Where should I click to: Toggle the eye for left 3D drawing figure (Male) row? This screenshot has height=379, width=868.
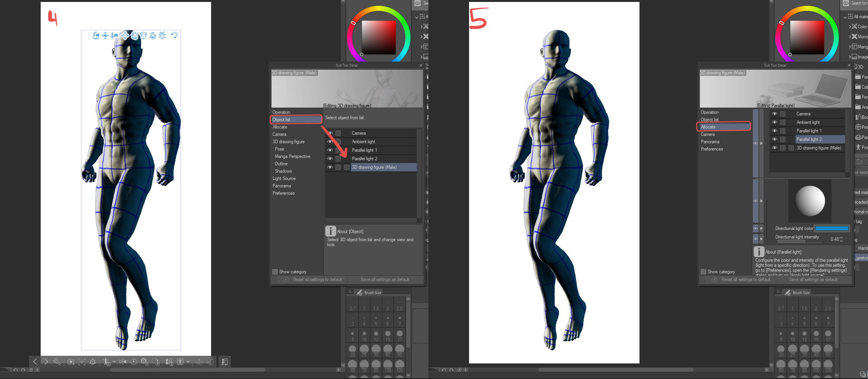tap(330, 167)
